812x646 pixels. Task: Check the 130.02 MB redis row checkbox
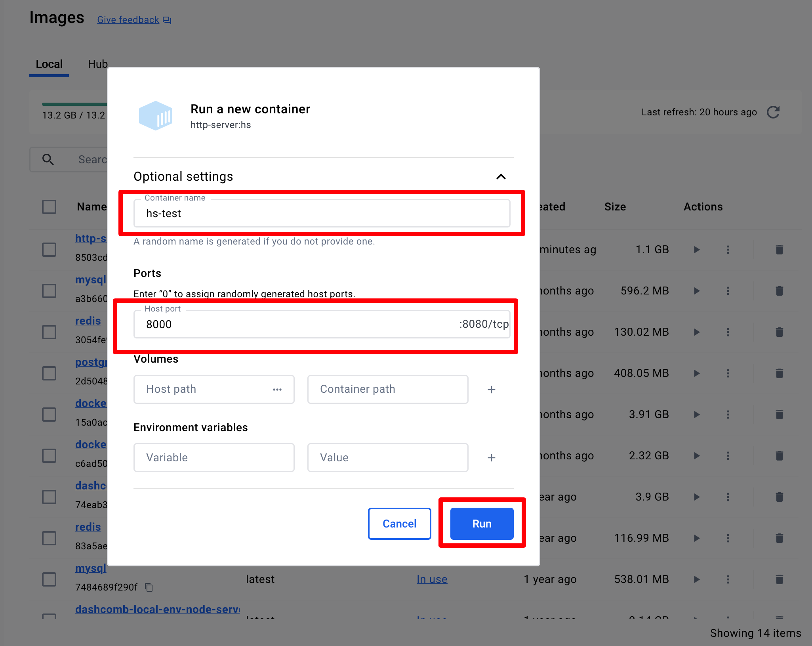point(49,332)
